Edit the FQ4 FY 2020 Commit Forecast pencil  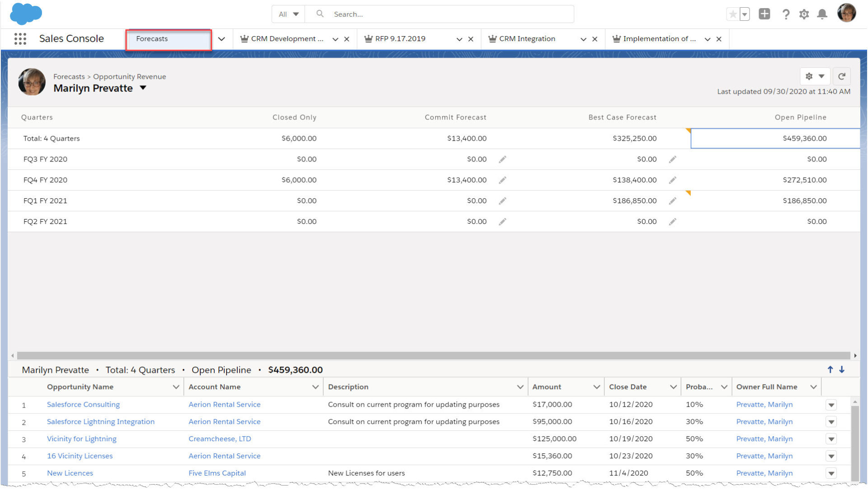coord(502,180)
